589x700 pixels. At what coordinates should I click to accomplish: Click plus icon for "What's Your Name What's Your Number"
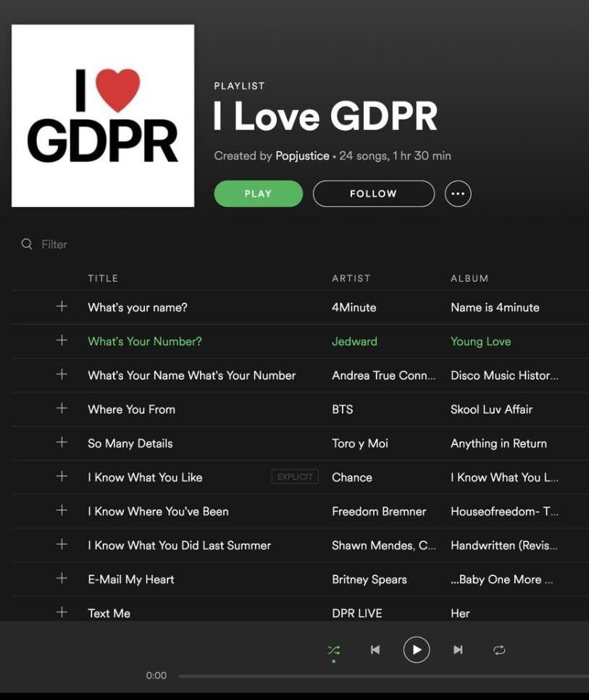(x=62, y=374)
